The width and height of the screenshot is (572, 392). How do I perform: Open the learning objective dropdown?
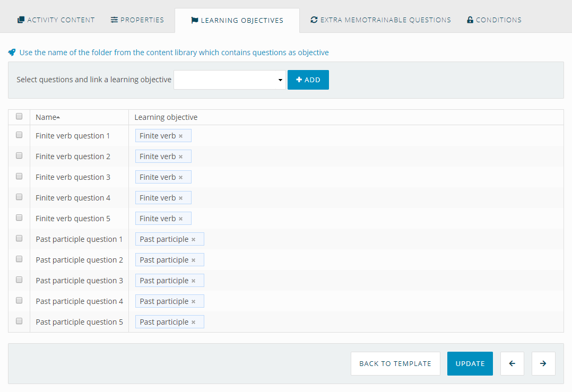pyautogui.click(x=229, y=80)
